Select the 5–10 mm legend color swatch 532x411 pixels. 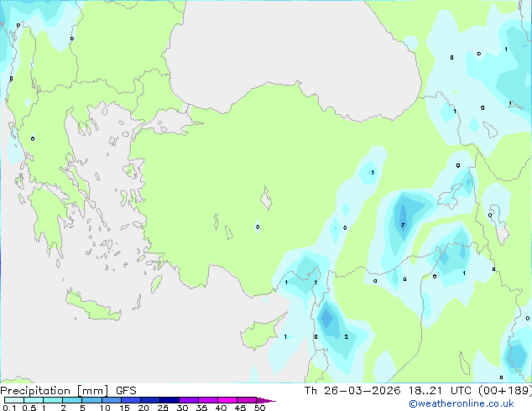tap(92, 400)
